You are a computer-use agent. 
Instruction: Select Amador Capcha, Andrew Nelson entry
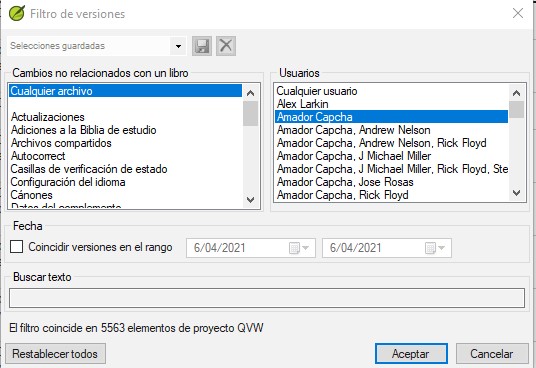pos(391,130)
